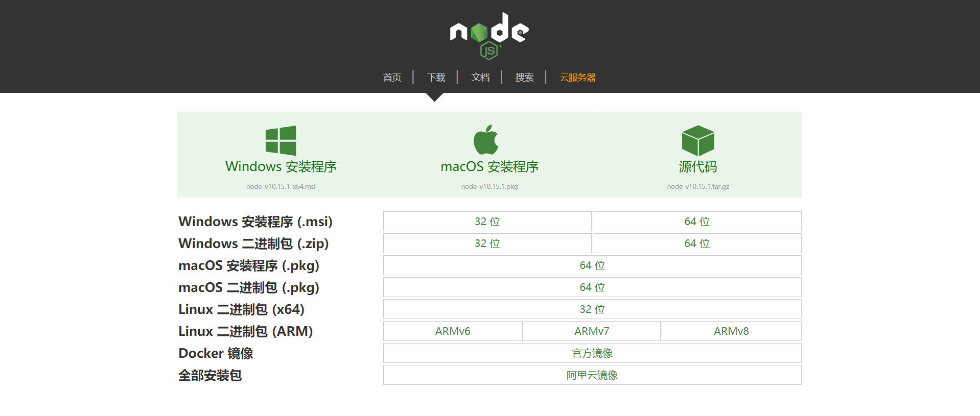
Task: Download the ARMv7 Linux binary
Action: coord(592,331)
